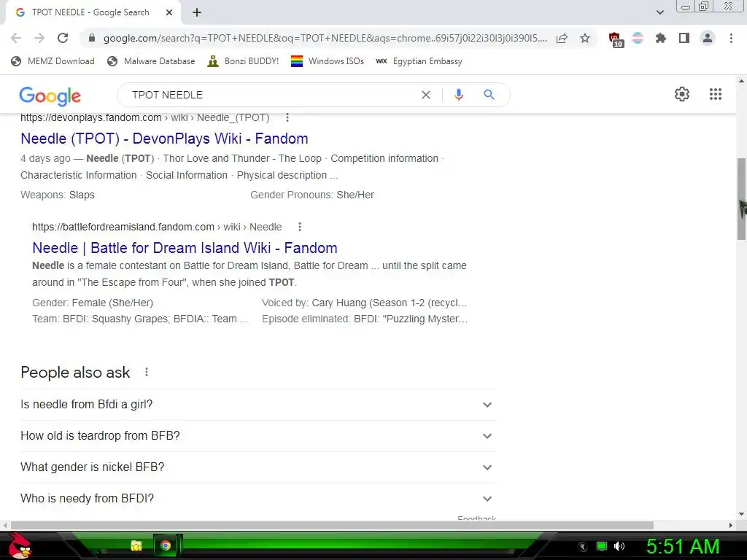The image size is (747, 560).
Task: Open the Angry Birds start button
Action: (x=20, y=545)
